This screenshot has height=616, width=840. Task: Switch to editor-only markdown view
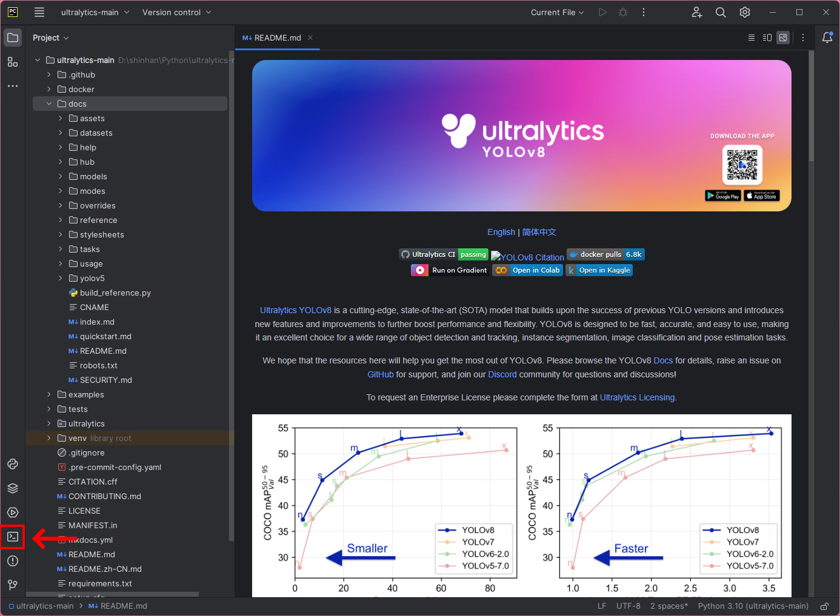pos(752,38)
